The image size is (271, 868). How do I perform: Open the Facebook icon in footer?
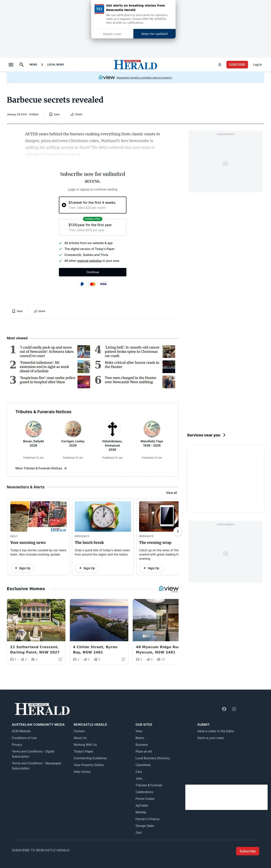click(x=224, y=709)
